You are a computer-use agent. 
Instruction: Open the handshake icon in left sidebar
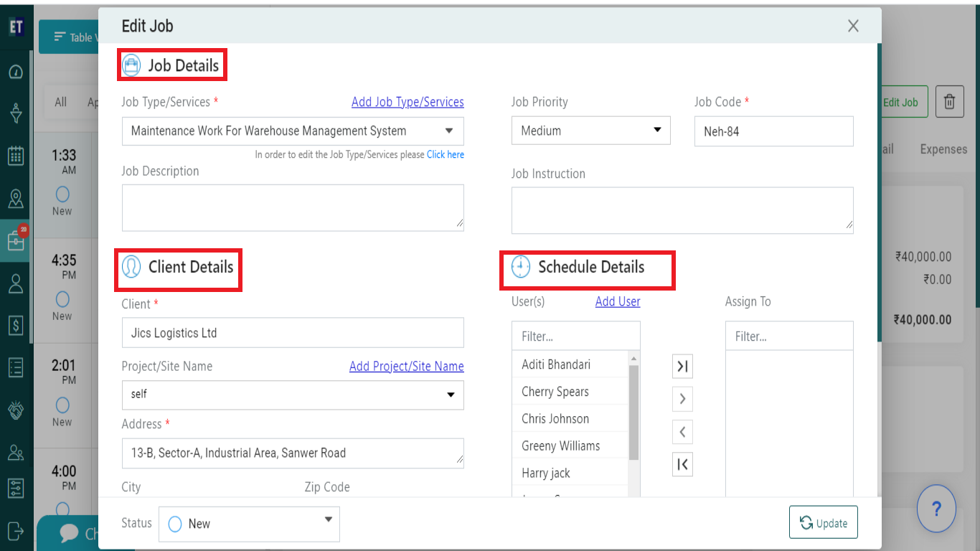[16, 410]
